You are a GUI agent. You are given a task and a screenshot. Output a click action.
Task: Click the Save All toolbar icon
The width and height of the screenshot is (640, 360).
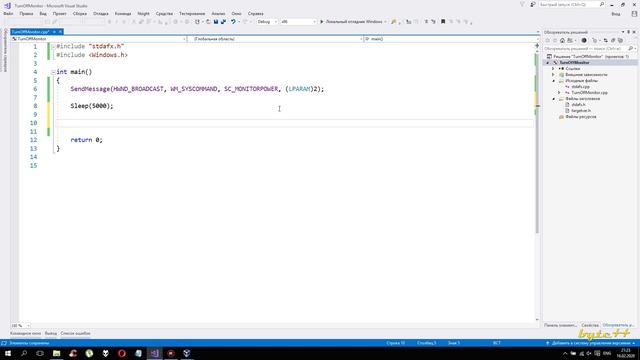[x=223, y=22]
